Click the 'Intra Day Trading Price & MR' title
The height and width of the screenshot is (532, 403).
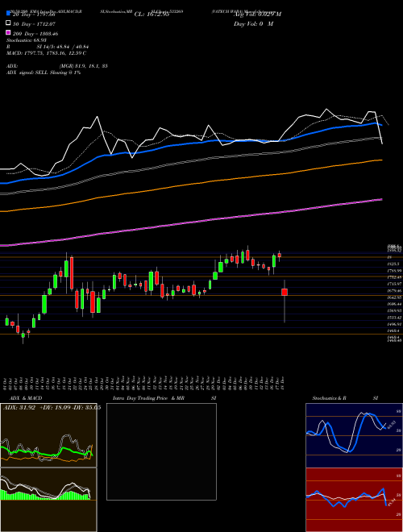click(148, 398)
